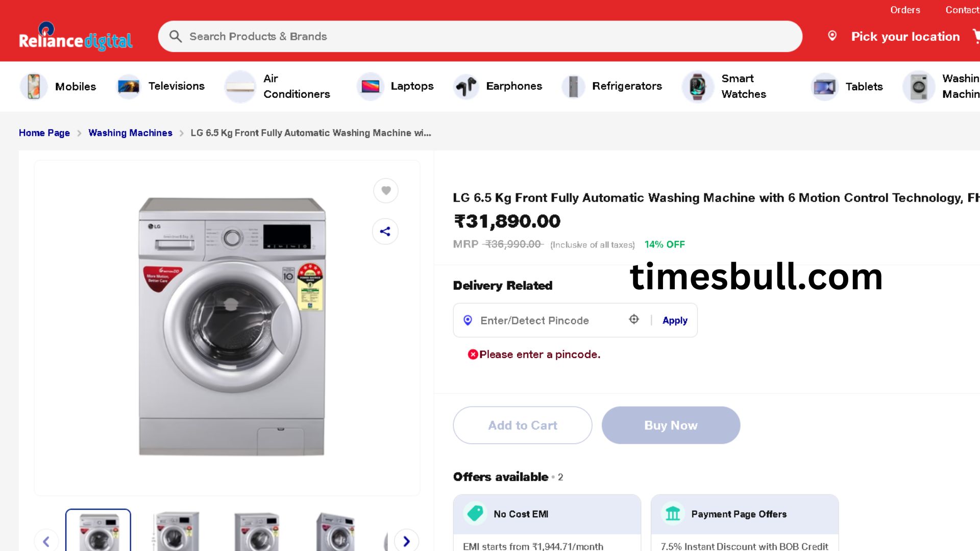
Task: Click the Add to Cart button
Action: [x=523, y=425]
